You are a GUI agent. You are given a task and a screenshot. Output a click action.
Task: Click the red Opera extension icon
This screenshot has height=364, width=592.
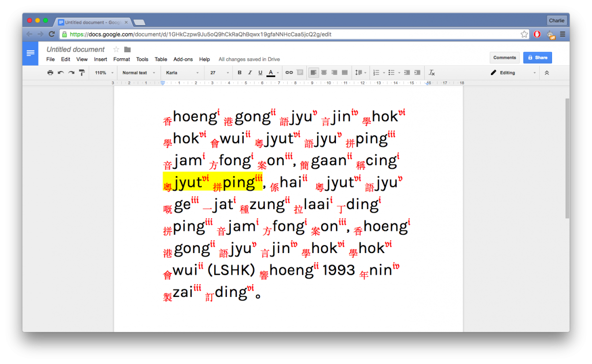click(538, 34)
